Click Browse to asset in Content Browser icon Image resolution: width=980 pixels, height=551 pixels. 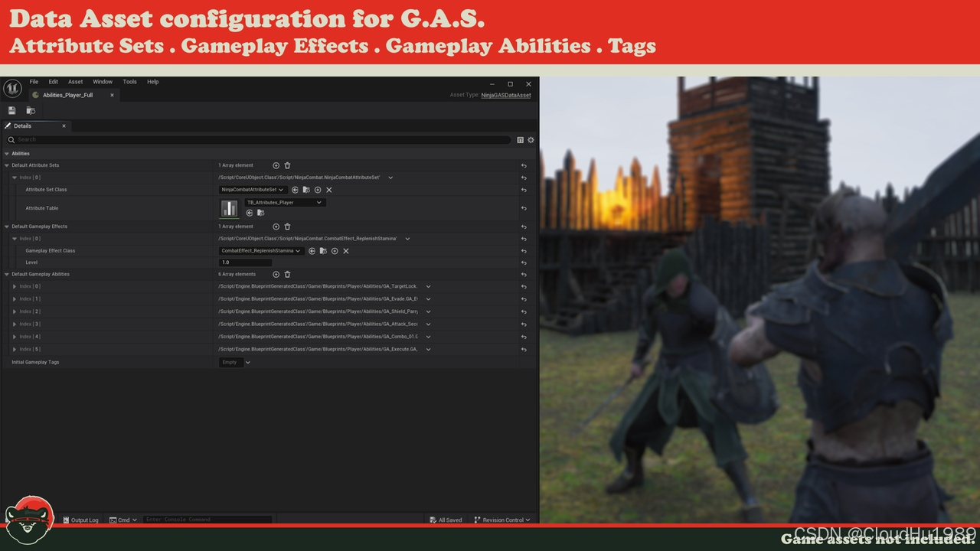(31, 111)
